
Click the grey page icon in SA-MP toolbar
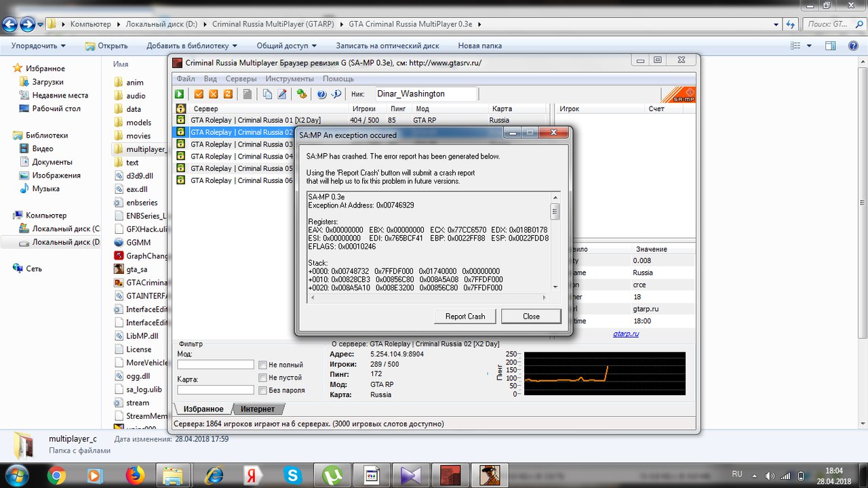pos(248,94)
